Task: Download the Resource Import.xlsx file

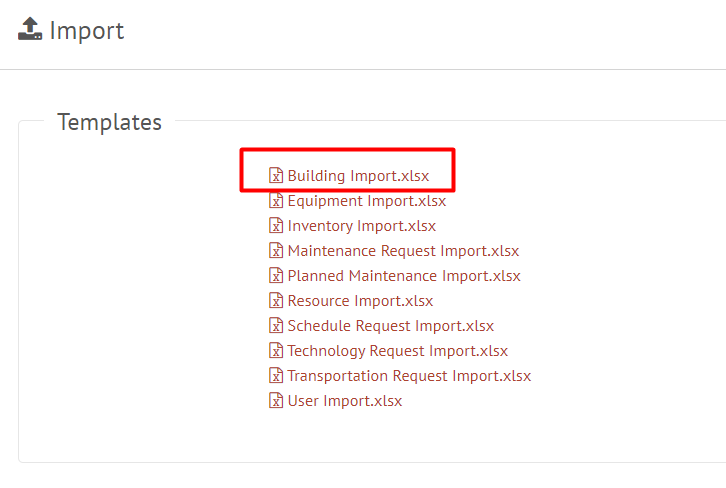Action: 360,301
